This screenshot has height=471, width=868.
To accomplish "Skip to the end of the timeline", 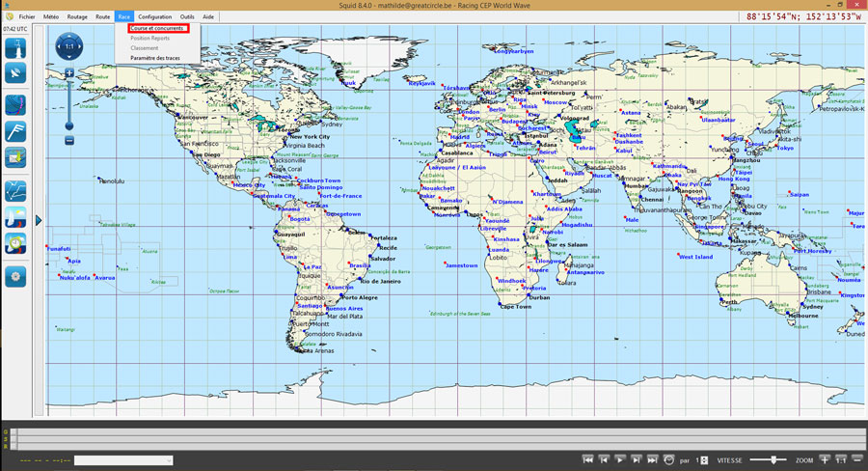I will (653, 460).
